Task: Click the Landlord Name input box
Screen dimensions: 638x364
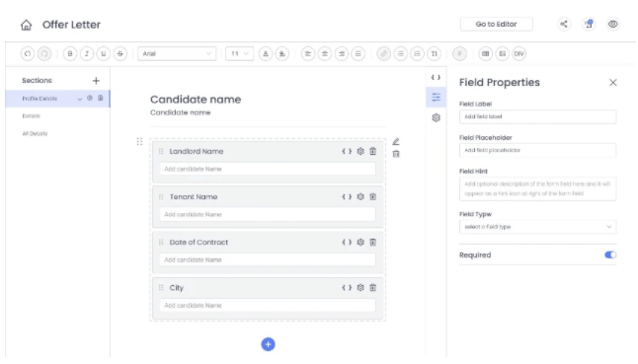Action: click(x=268, y=169)
